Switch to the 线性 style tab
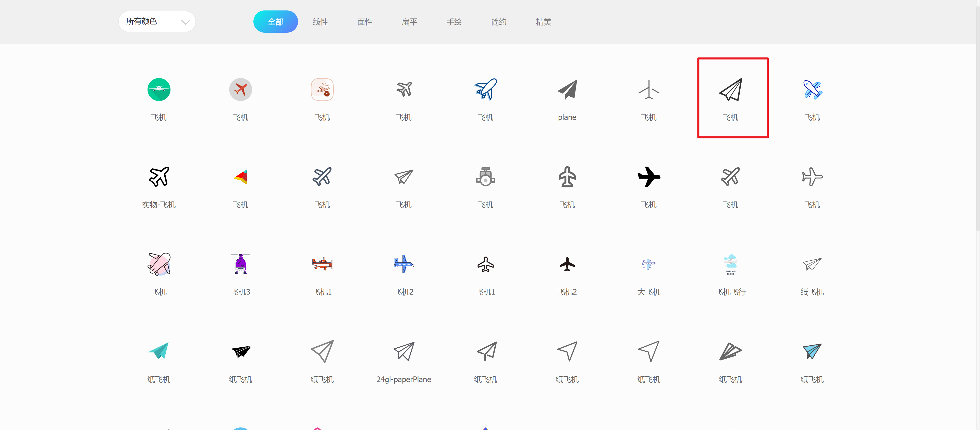Image resolution: width=980 pixels, height=430 pixels. point(320,22)
